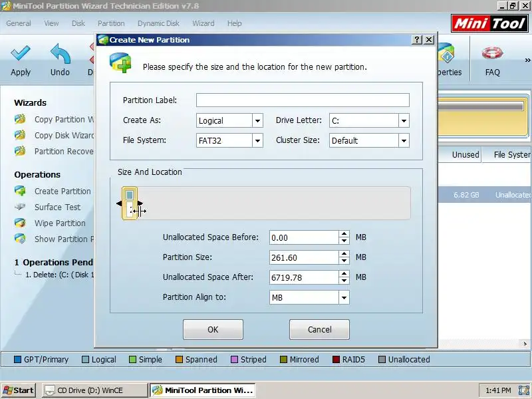Click the Create Partition operation icon

point(20,191)
